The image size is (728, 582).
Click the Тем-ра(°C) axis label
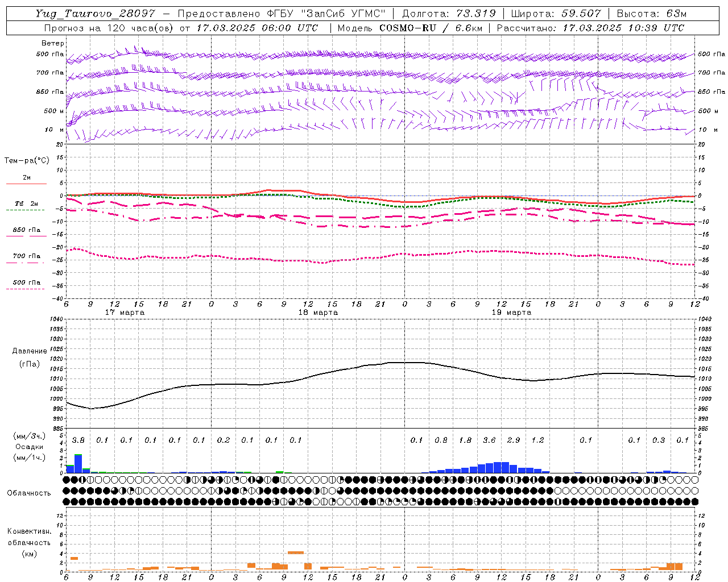(27, 161)
